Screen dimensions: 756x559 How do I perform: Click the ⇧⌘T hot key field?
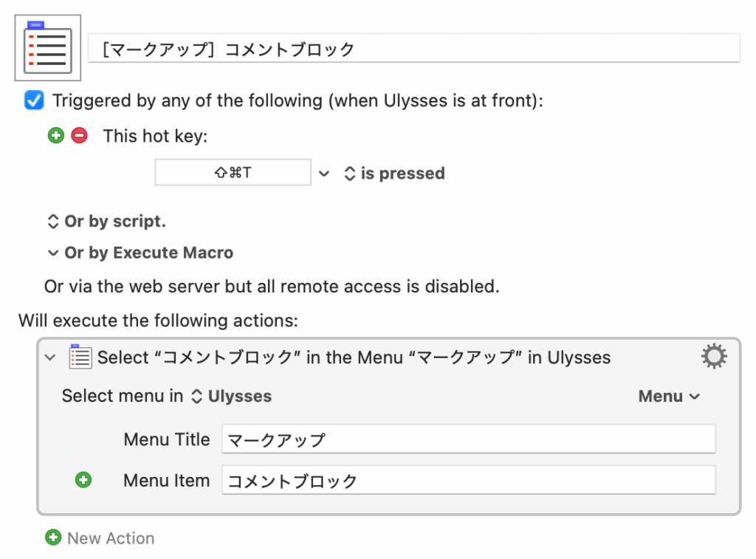tap(233, 173)
